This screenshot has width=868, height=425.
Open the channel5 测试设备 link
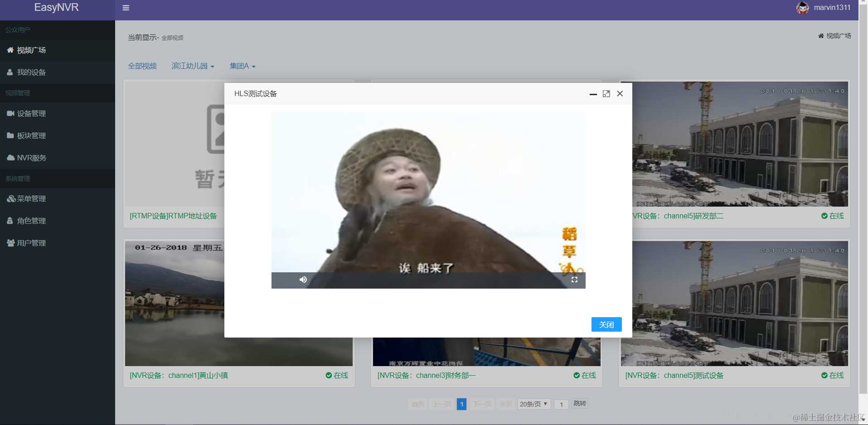(x=674, y=376)
